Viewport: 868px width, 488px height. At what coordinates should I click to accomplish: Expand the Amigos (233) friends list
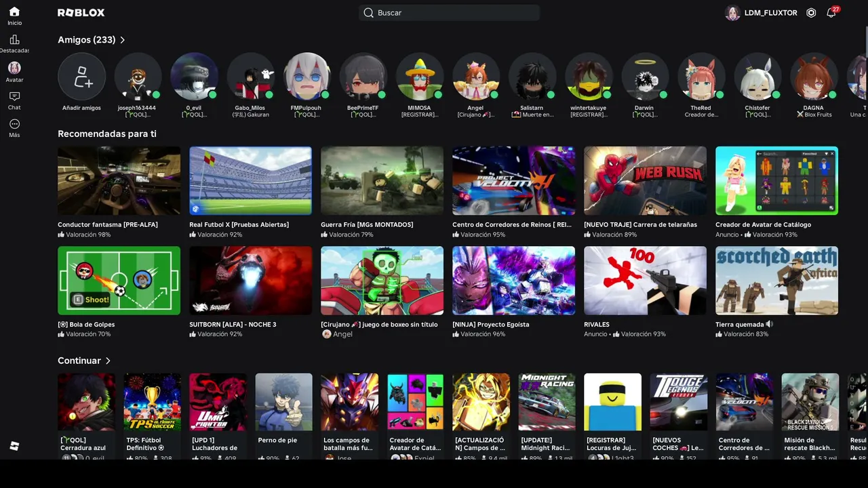click(x=92, y=40)
